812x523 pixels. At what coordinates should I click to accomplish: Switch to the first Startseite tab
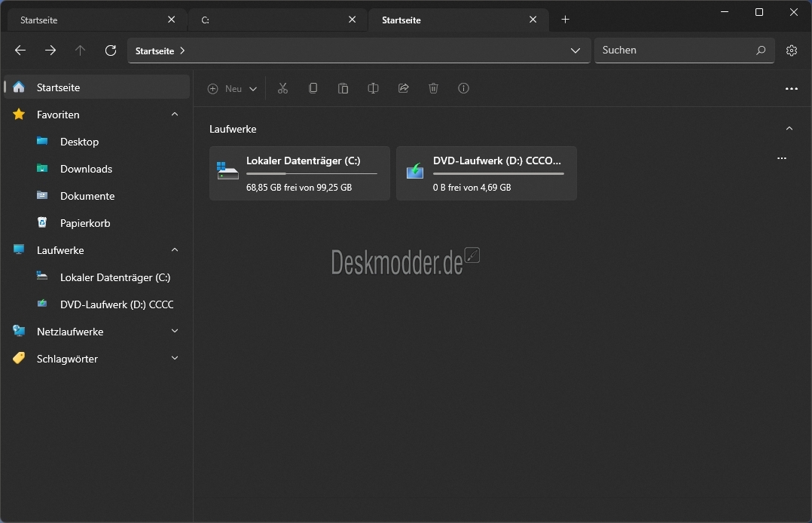96,20
